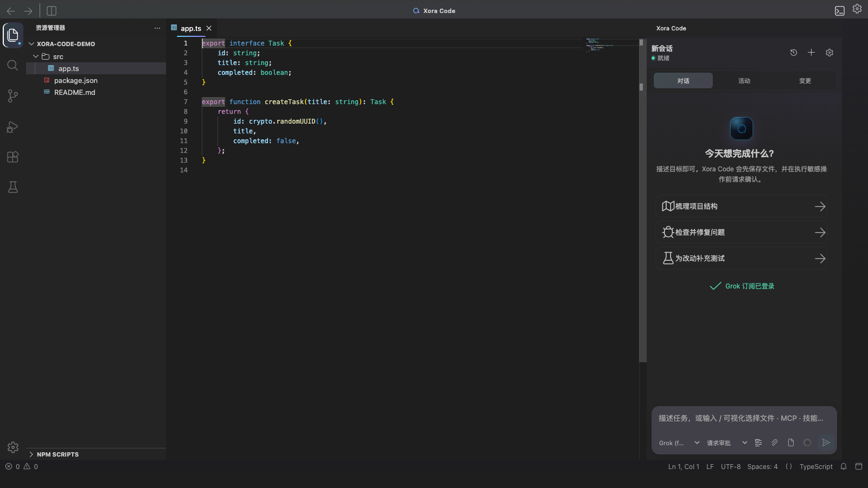Click the circle indicator beside the send button

tap(807, 443)
